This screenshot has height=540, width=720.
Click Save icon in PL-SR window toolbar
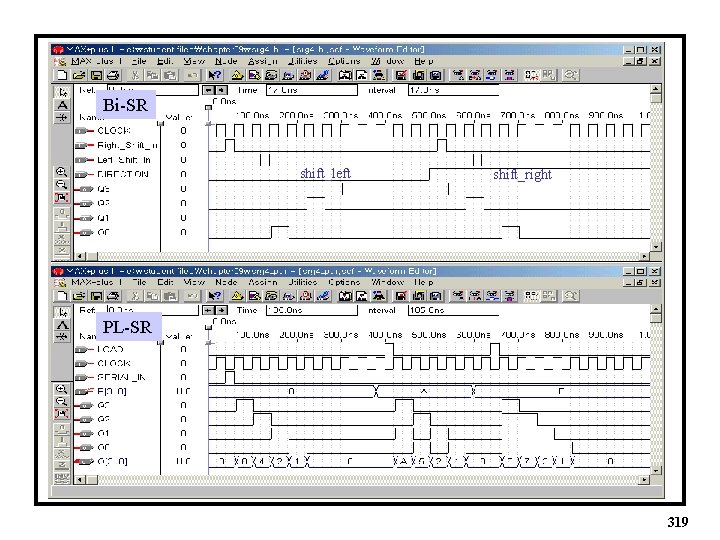(96, 296)
